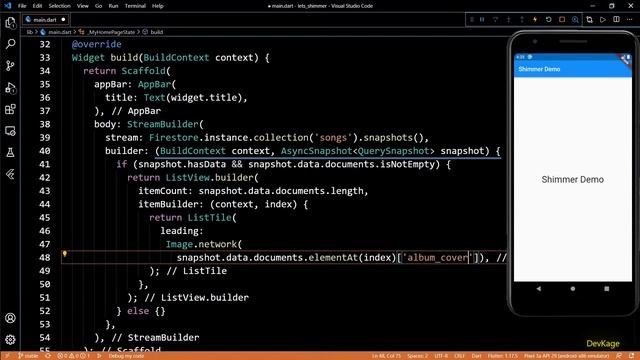Open the Extensions view
Image resolution: width=640 pixels, height=360 pixels.
click(x=11, y=109)
